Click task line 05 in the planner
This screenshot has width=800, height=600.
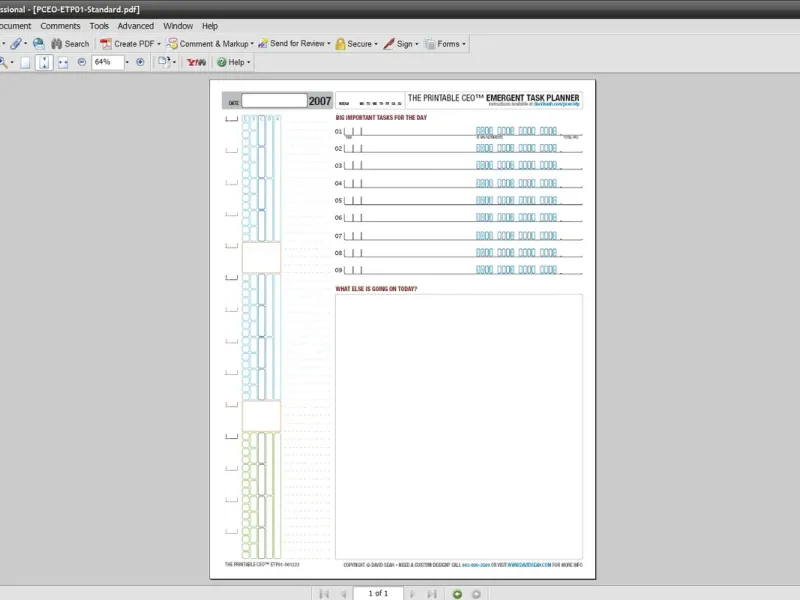[x=458, y=201]
